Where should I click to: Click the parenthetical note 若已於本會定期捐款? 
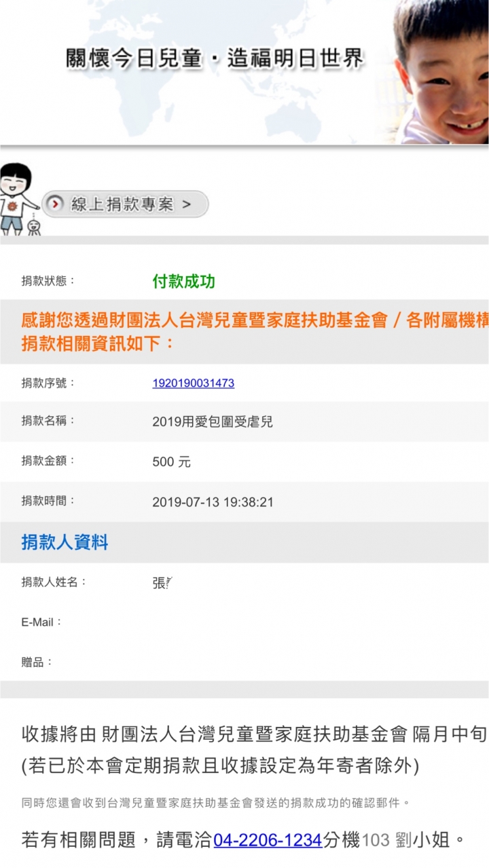tap(220, 766)
